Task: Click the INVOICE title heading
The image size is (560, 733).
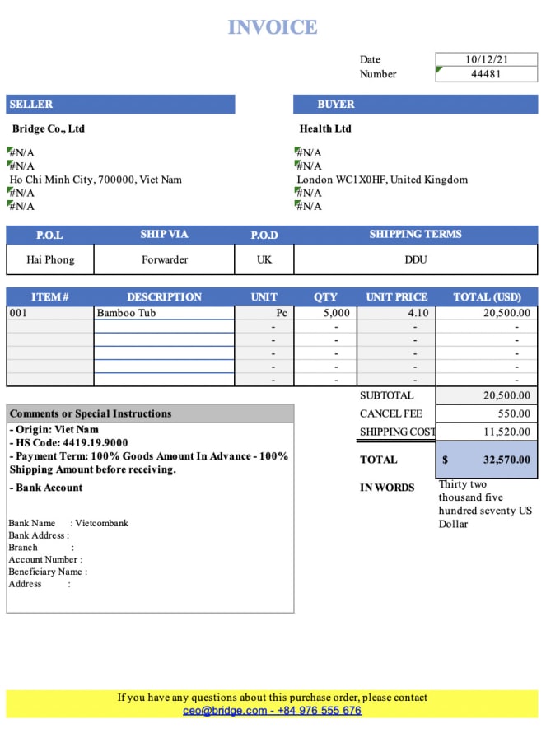Action: coord(273,27)
